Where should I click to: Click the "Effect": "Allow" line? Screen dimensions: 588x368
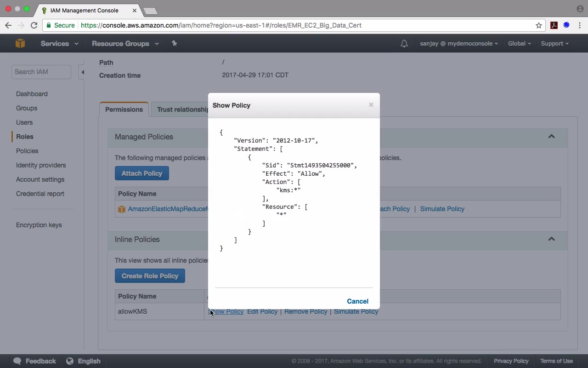(x=294, y=173)
